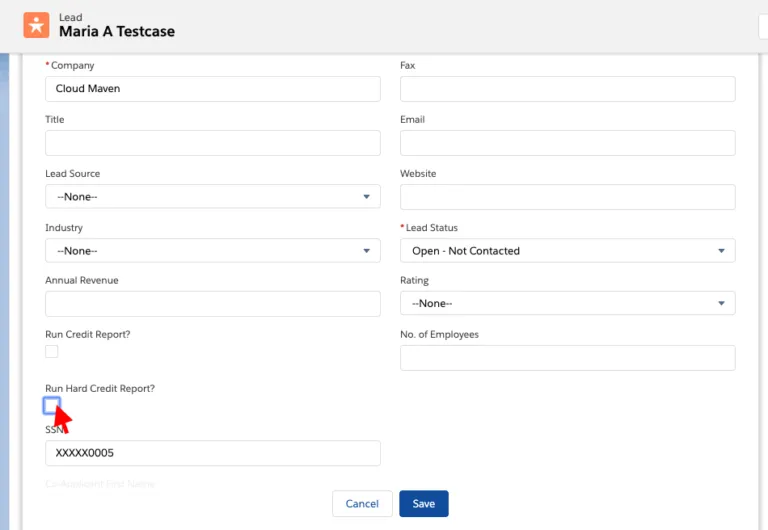The image size is (768, 530).
Task: Open the Lead Status dropdown
Action: pos(567,251)
